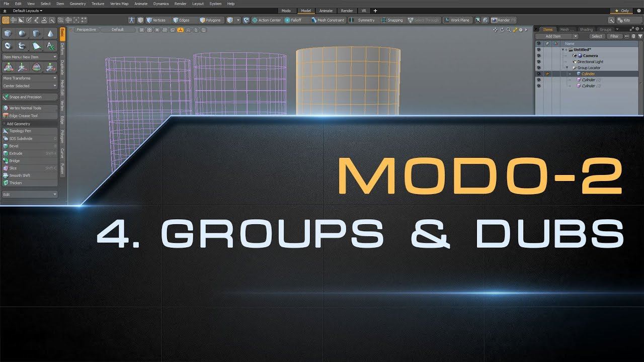Click the Only star button
Screen dimensions: 644x362
coord(622,11)
